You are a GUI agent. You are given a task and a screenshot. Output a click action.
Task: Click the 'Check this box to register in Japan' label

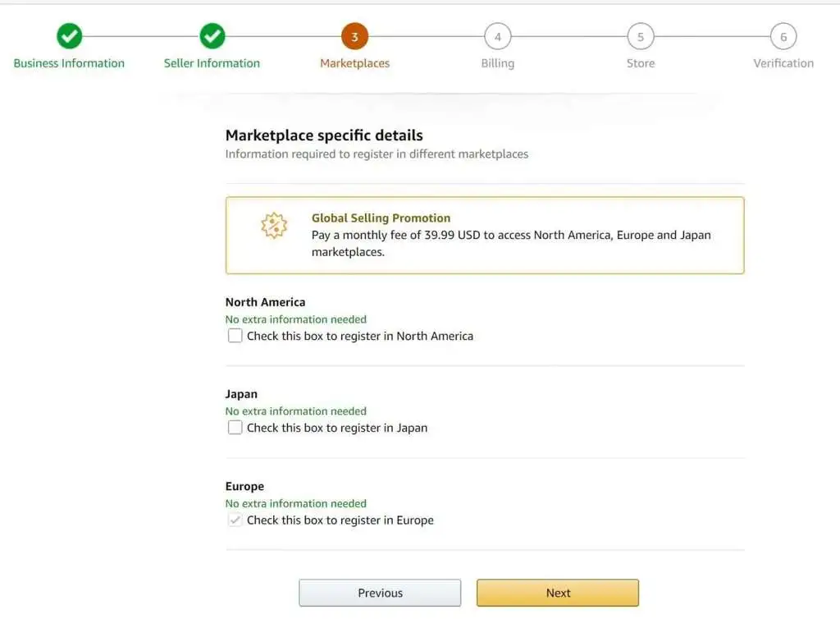[x=337, y=428]
